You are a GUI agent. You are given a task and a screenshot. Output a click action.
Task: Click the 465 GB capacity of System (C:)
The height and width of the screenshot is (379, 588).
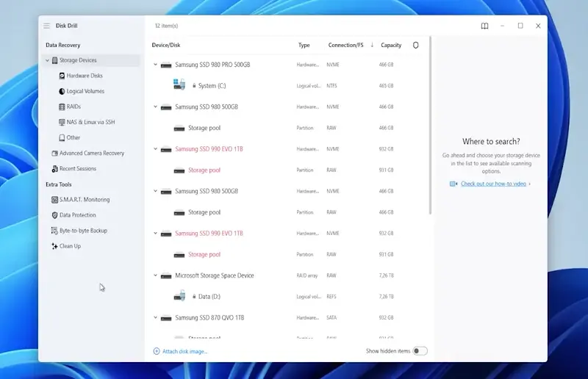click(x=387, y=86)
